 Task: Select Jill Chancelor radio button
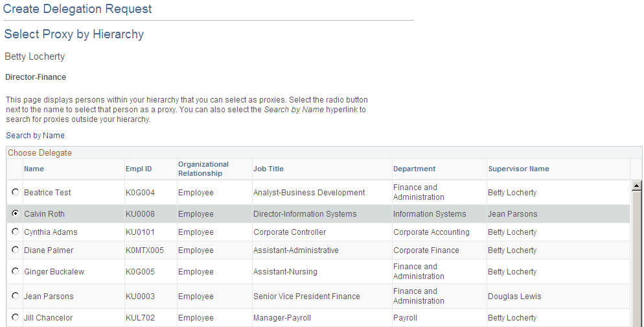click(16, 318)
